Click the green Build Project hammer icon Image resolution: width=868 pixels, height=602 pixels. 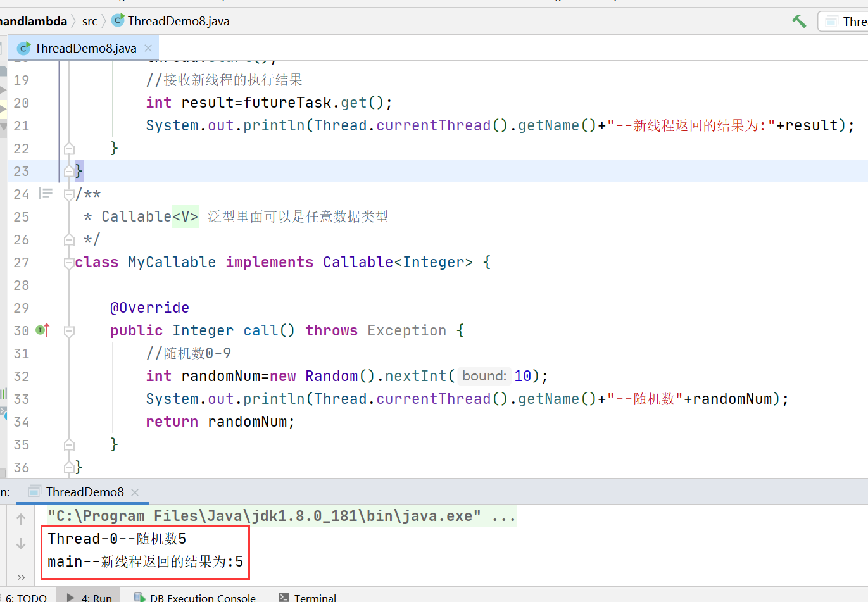[799, 21]
